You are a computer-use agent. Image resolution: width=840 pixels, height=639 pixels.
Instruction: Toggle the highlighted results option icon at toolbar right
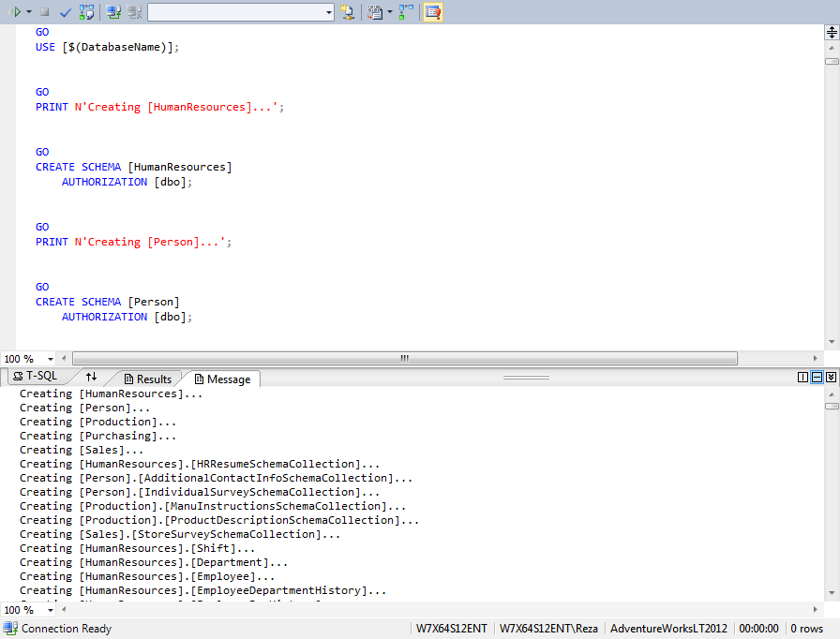431,12
